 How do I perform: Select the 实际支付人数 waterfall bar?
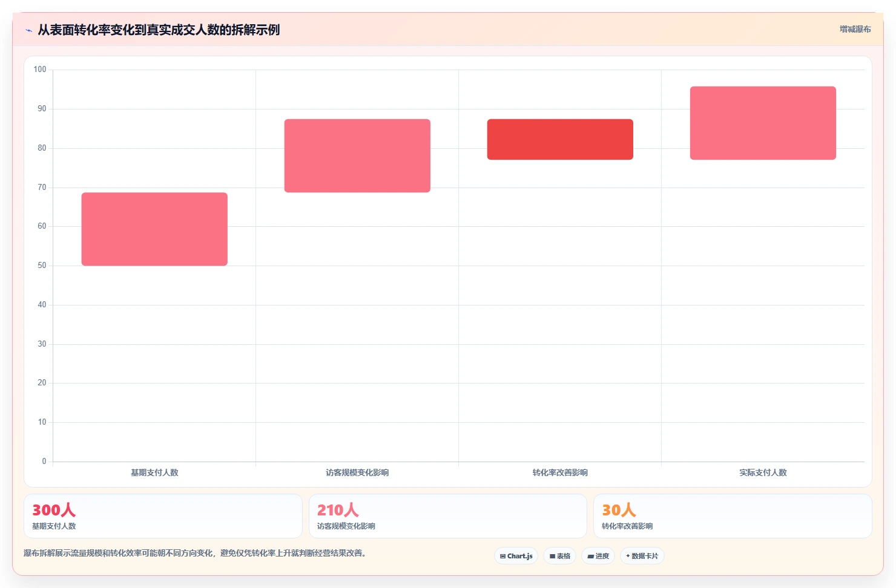763,123
